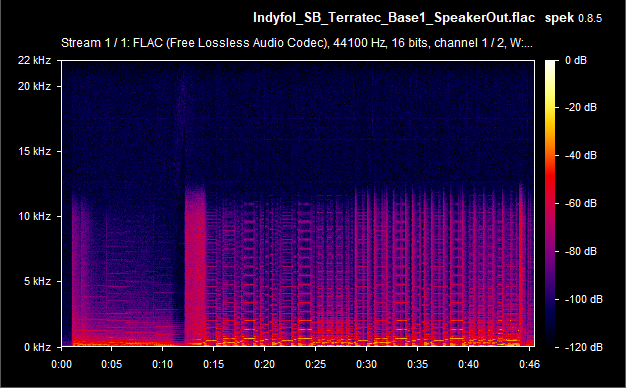Click the -40 dB red area of color scale
The height and width of the screenshot is (388, 626).
click(551, 156)
